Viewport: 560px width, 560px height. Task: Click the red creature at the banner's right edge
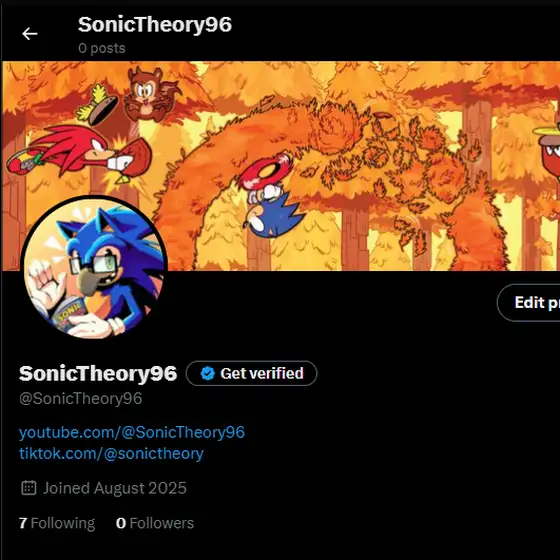(548, 152)
